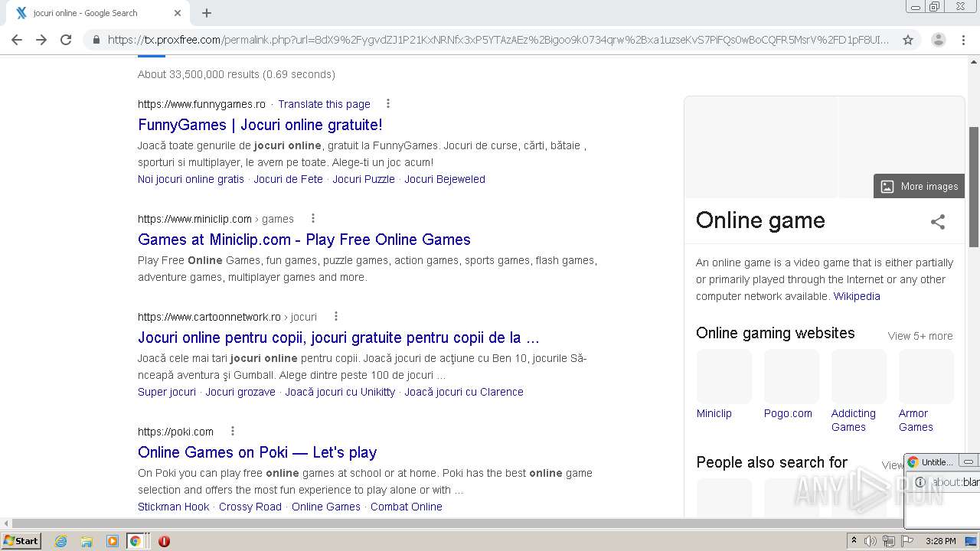This screenshot has width=980, height=551.
Task: Open 'Super jocuri' sitelink
Action: point(167,392)
